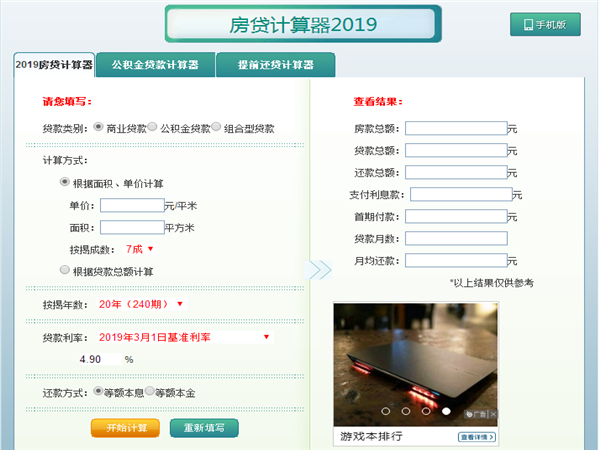Open the 游戏本排行 ad title
The height and width of the screenshot is (450, 600).
[x=371, y=436]
